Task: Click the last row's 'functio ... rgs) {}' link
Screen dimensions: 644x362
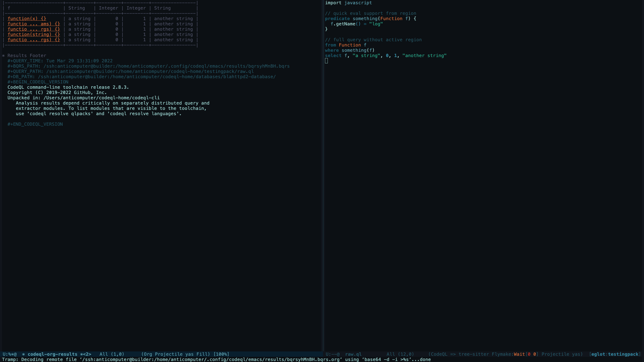Action: [x=34, y=40]
